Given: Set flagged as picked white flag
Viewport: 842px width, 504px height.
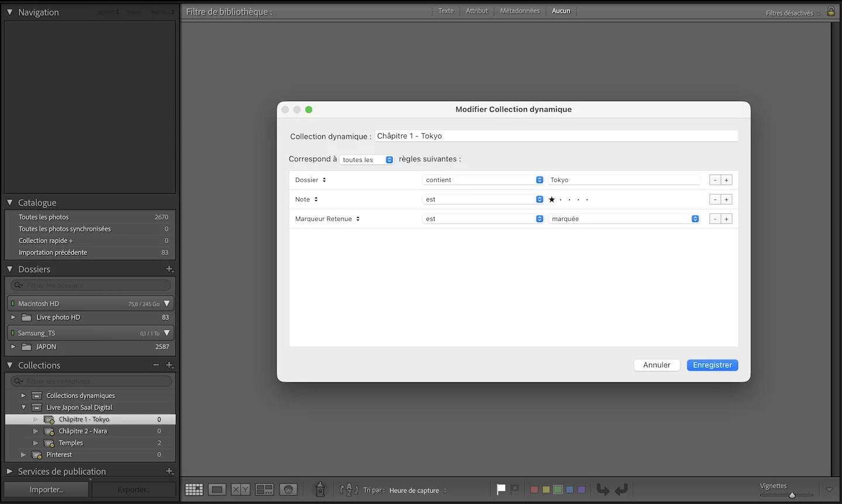Looking at the screenshot, I should point(501,489).
